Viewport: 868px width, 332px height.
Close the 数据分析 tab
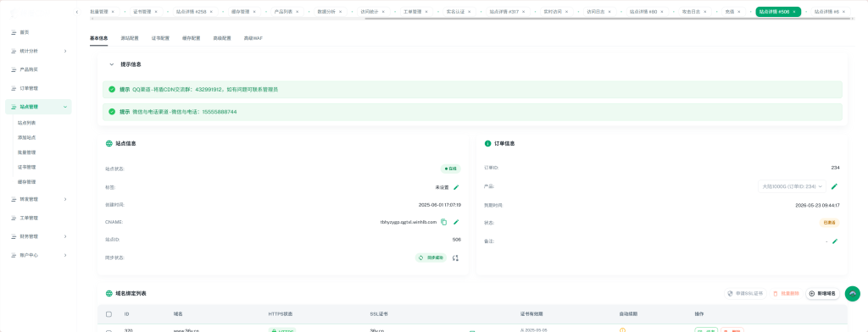[340, 11]
